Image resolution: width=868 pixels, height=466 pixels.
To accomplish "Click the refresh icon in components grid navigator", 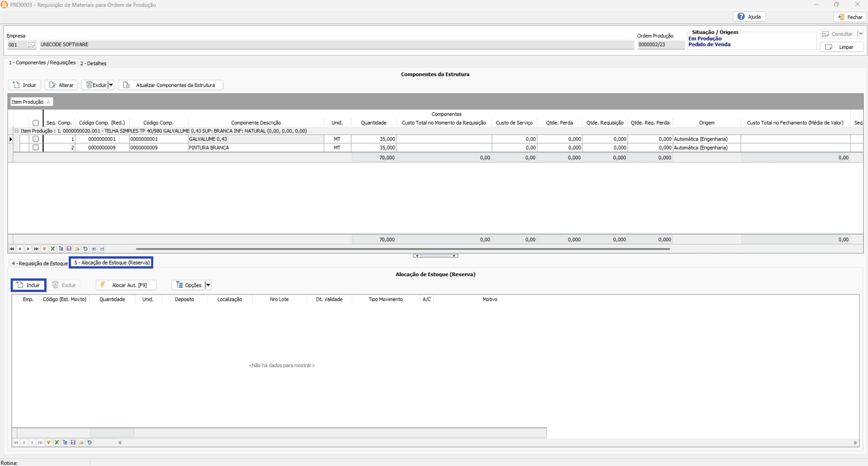I will click(85, 249).
